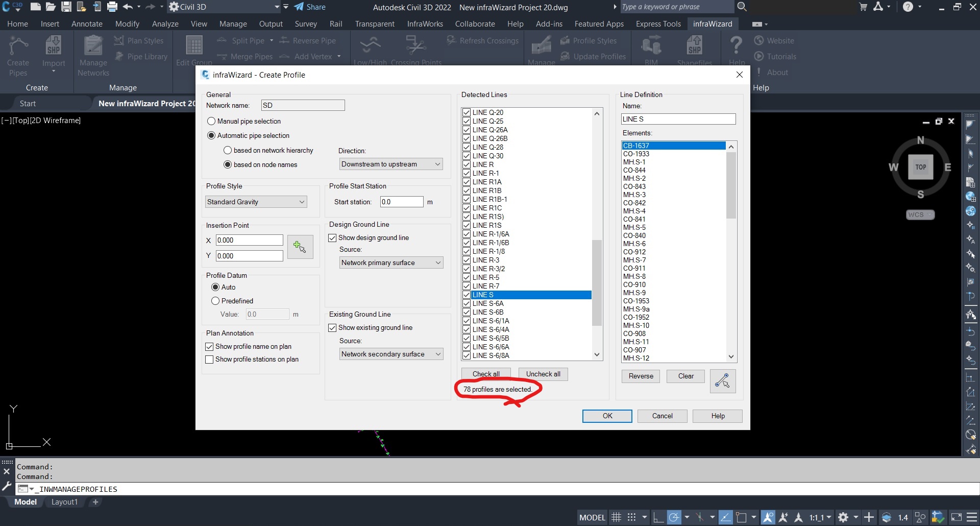The image size is (980, 526).
Task: Expand the Profile Style Standard Gravity dropdown
Action: click(x=256, y=202)
